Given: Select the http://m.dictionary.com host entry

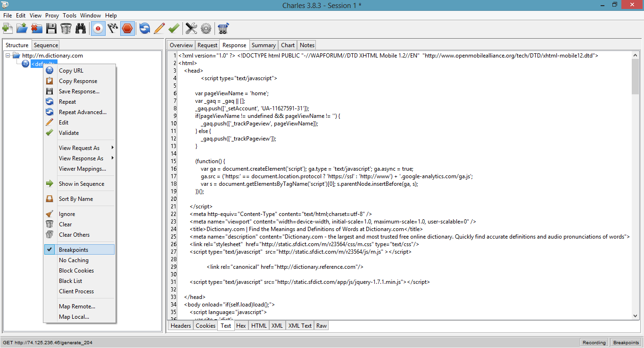Looking at the screenshot, I should [52, 56].
